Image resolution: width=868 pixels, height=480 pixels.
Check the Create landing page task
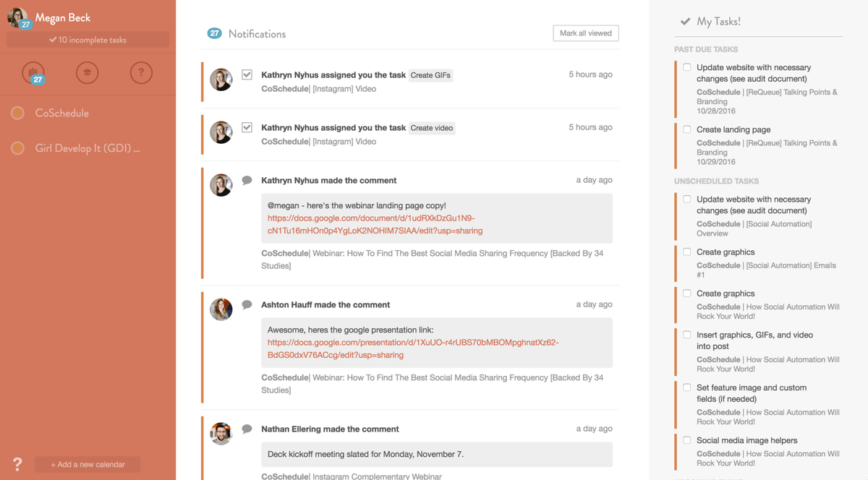pyautogui.click(x=687, y=129)
